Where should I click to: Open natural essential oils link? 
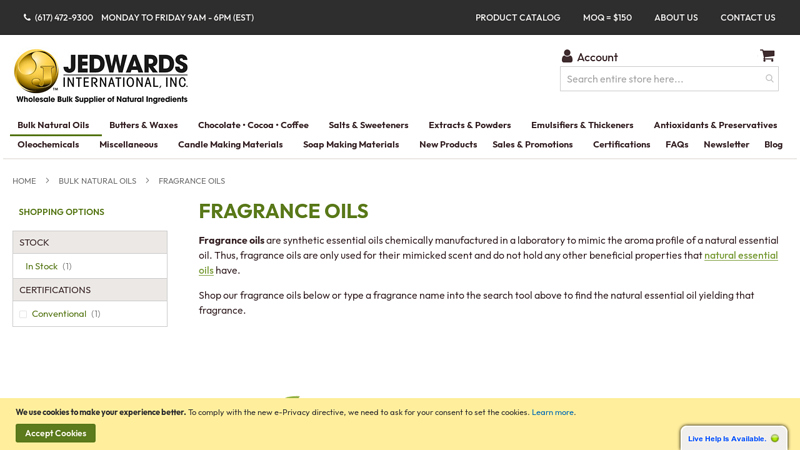[x=741, y=255]
